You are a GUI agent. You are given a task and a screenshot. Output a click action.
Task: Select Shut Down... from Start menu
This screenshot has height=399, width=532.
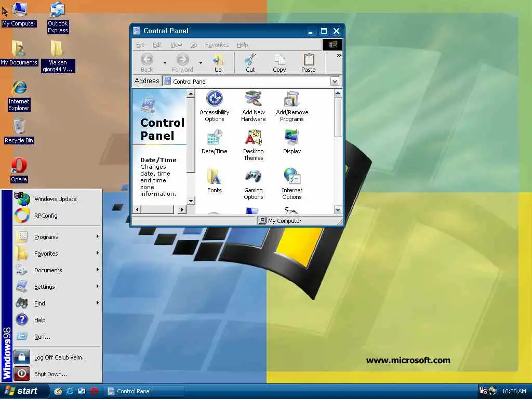click(57, 374)
